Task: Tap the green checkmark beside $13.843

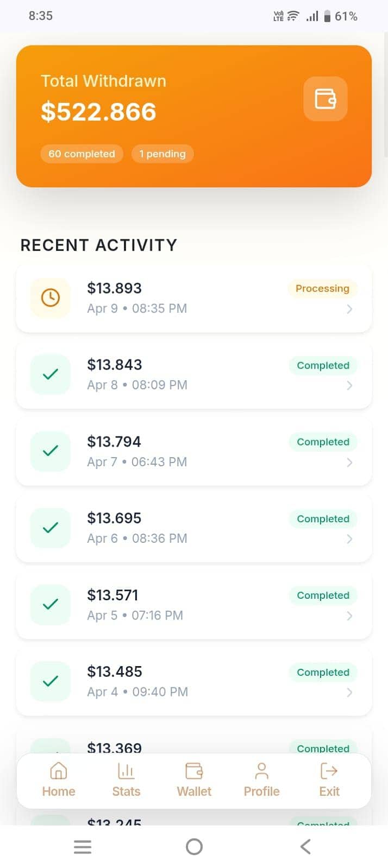Action: coord(49,375)
